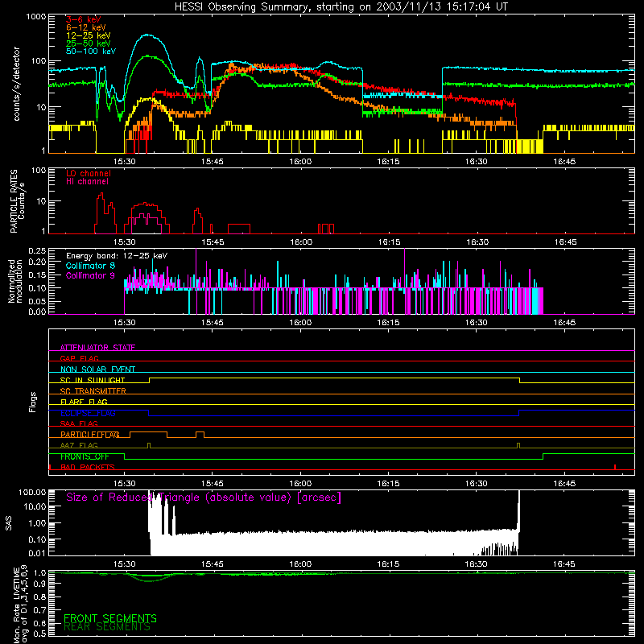Click the Normalized modulation axis label

click(x=15, y=281)
